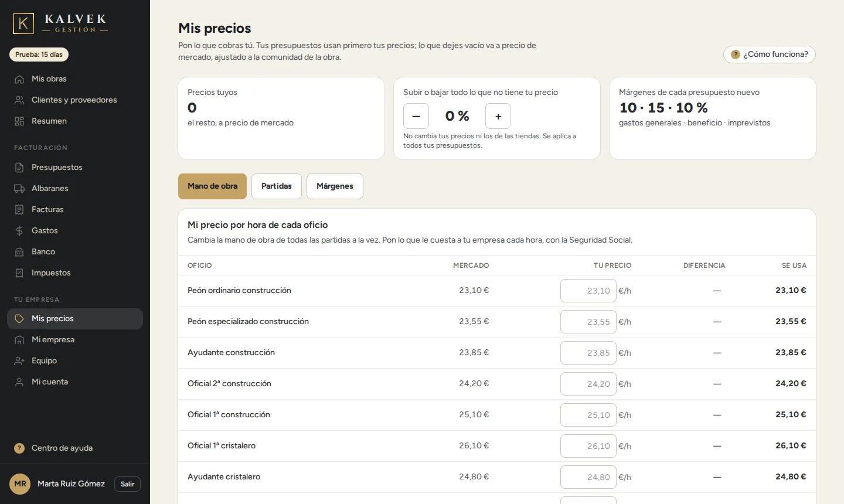This screenshot has width=844, height=504.
Task: Edit the price for Ayudante cristalero
Action: 588,477
